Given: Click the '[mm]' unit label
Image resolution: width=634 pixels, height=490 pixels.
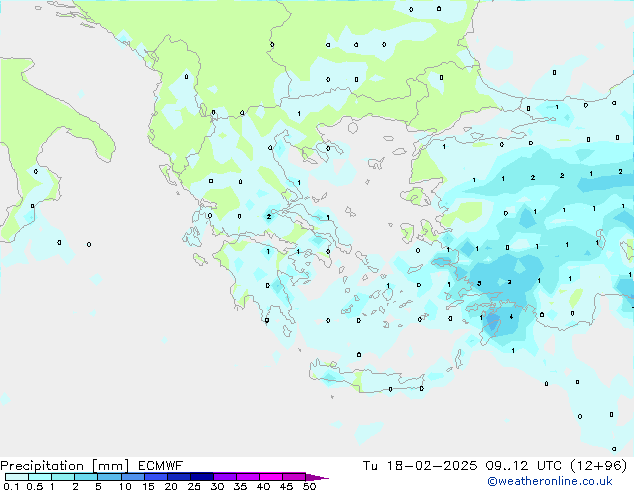Looking at the screenshot, I should (110, 466).
